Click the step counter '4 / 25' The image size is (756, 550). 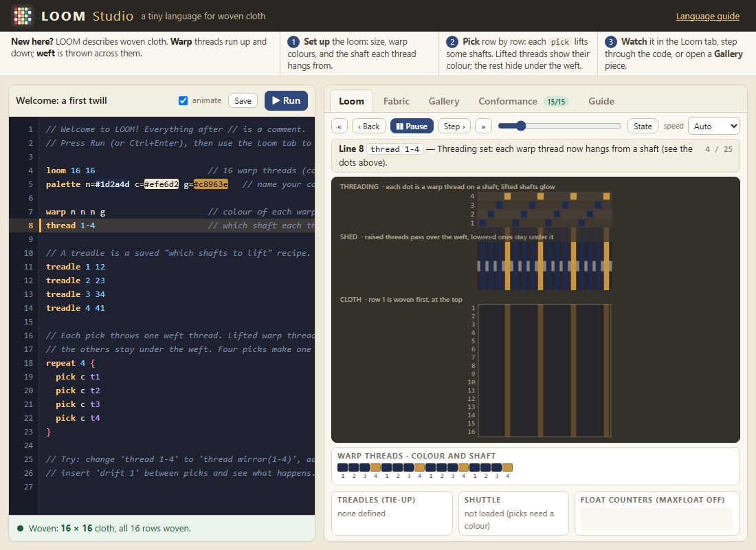(x=718, y=149)
